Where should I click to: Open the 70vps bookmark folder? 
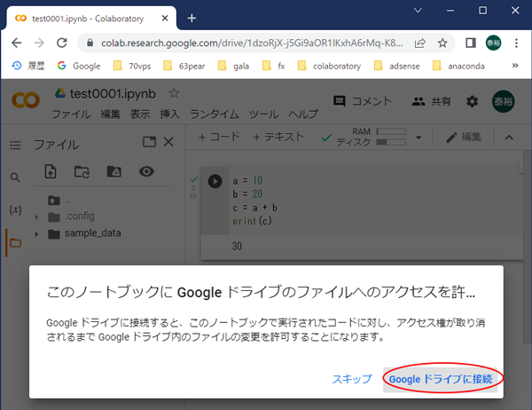click(x=132, y=66)
